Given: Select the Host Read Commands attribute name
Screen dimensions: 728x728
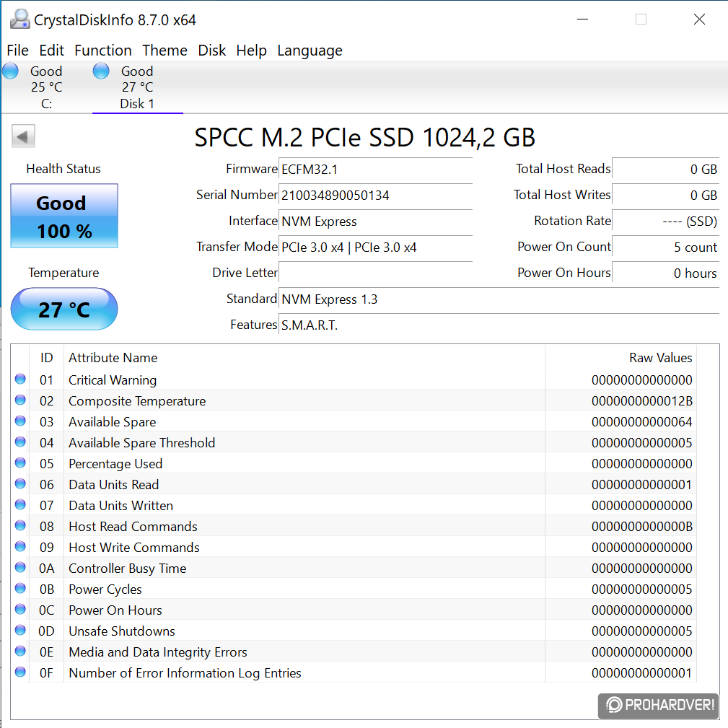Looking at the screenshot, I should click(133, 526).
